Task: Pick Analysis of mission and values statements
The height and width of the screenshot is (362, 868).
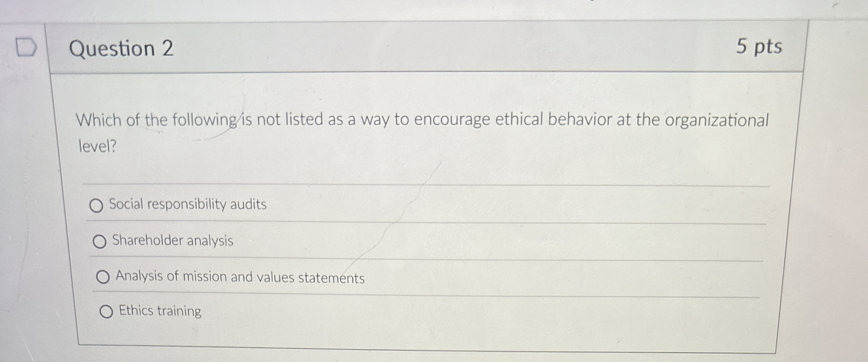Action: pyautogui.click(x=104, y=277)
